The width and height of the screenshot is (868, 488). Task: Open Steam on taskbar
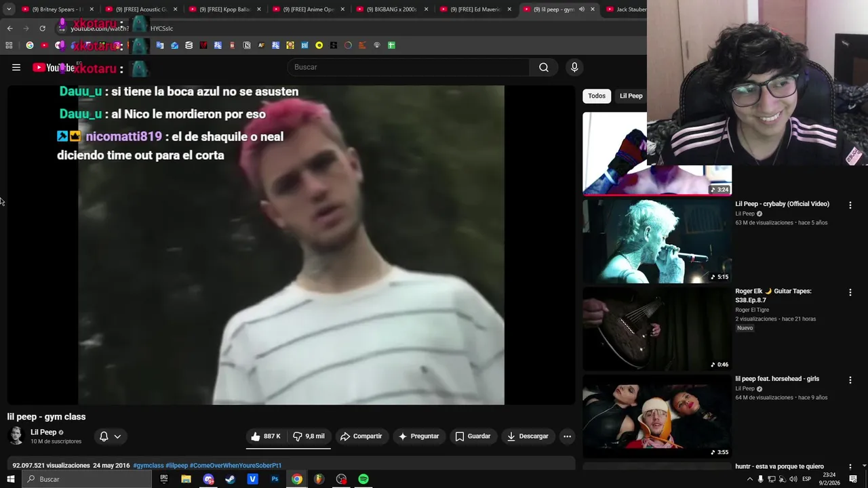[230, 479]
